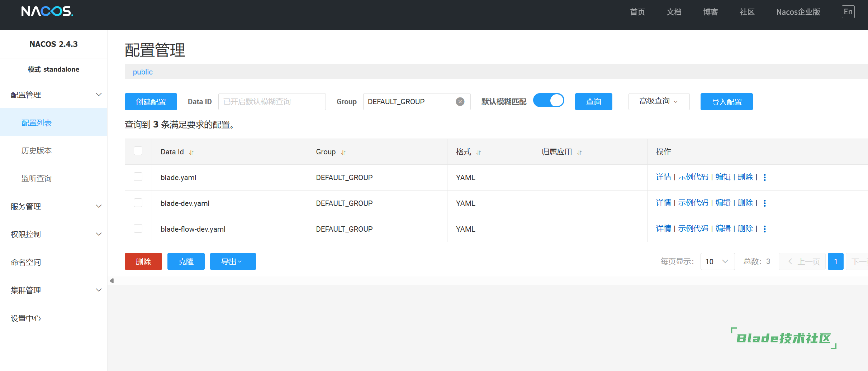Image resolution: width=868 pixels, height=371 pixels.
Task: Click the Nacos logo in header
Action: tap(47, 11)
